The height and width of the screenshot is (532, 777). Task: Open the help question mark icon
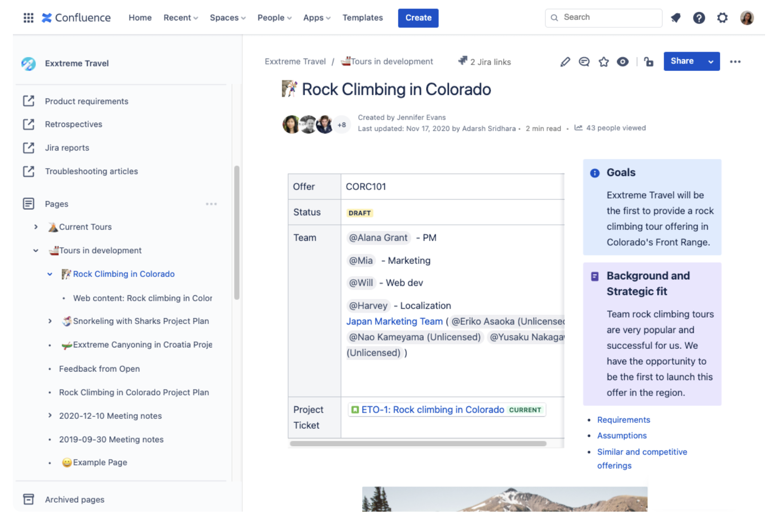click(x=699, y=18)
